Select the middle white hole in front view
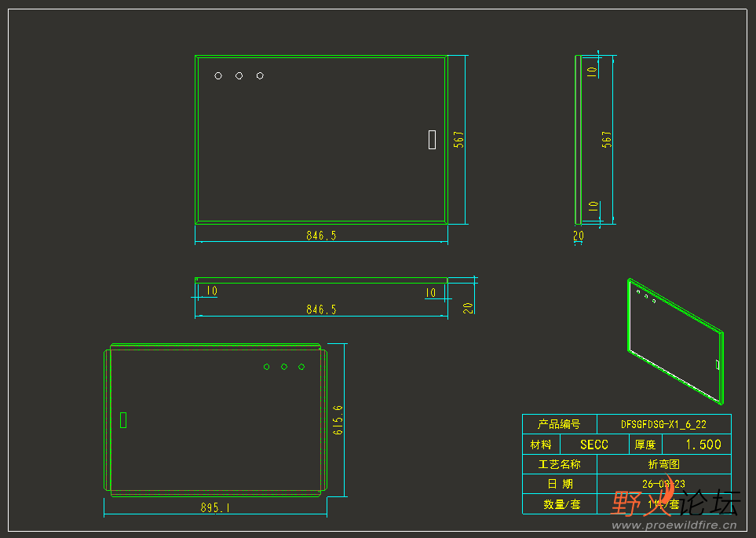The width and height of the screenshot is (756, 538). pos(239,75)
